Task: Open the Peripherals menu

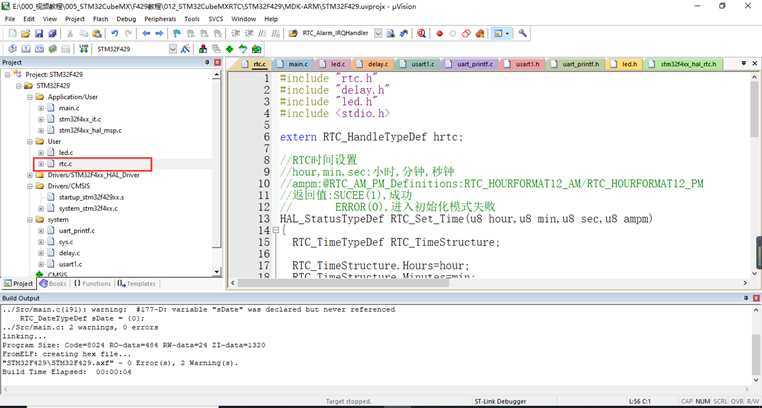Action: [x=160, y=19]
